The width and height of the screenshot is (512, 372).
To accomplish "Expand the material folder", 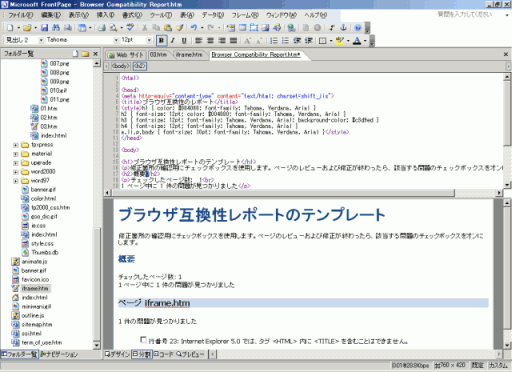I will point(16,154).
